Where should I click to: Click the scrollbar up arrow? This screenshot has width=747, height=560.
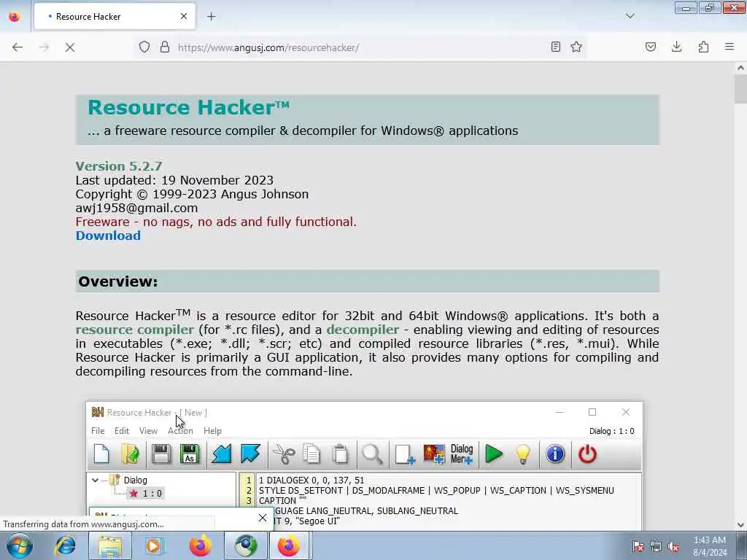(740, 68)
